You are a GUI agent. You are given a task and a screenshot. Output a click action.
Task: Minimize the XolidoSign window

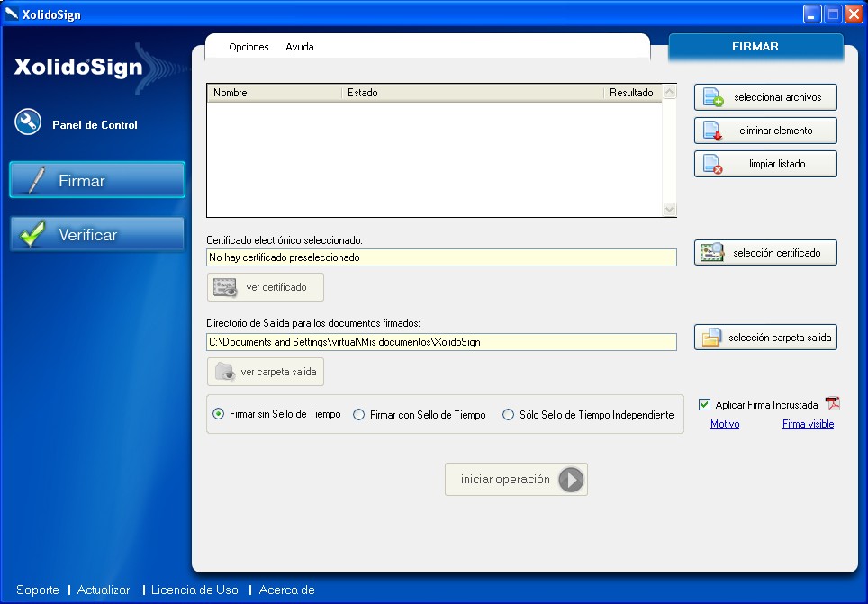click(x=812, y=14)
